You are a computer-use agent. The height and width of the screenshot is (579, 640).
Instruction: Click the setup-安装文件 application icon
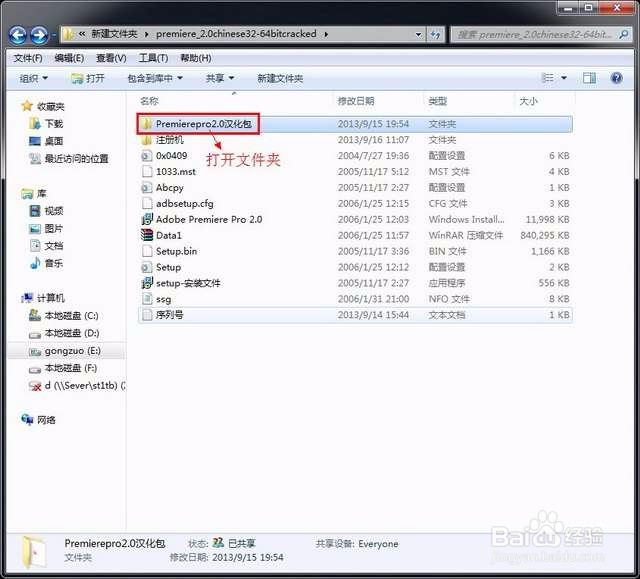[147, 283]
